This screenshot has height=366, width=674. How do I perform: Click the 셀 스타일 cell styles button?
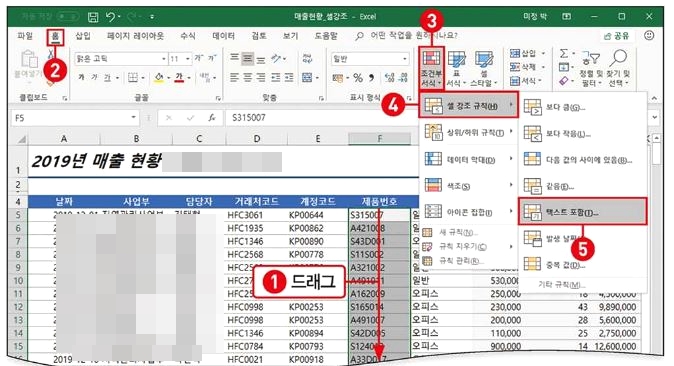tap(484, 68)
